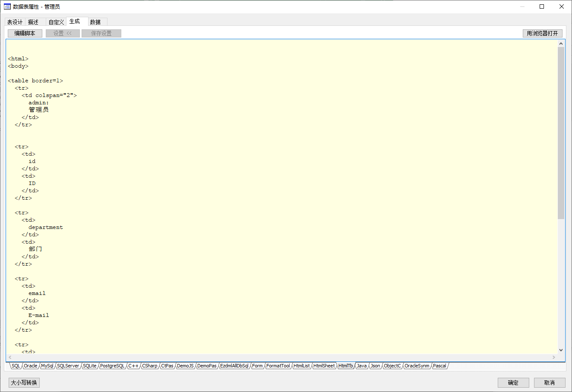Select the C++ generator tab

(x=133, y=366)
